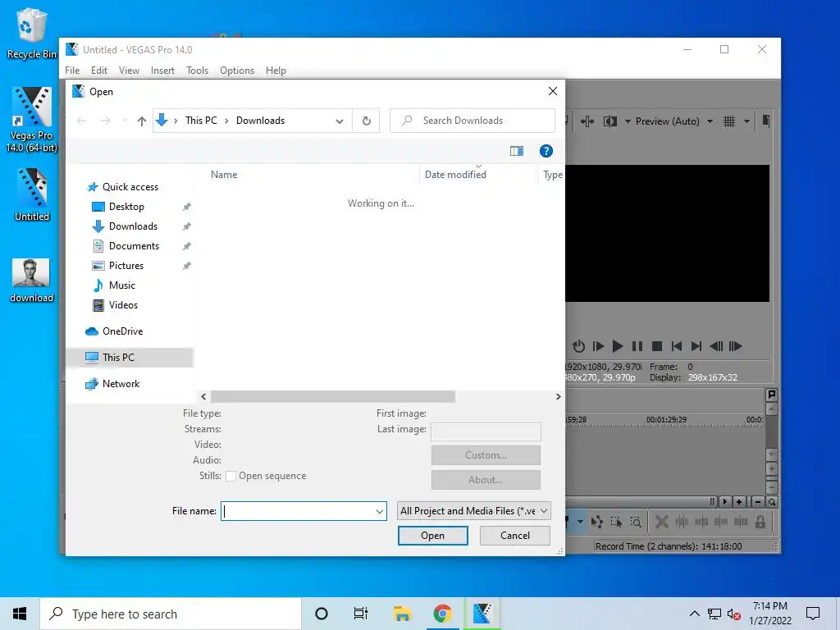Open the edit tool dropdown arrow in timeline toolbar
Viewport: 840px width, 630px height.
pos(580,522)
